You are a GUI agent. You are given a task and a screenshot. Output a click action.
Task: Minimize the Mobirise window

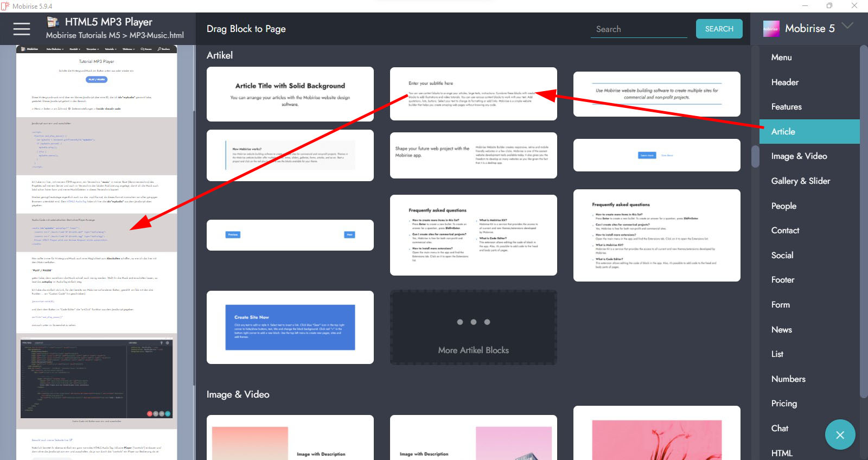pos(805,5)
